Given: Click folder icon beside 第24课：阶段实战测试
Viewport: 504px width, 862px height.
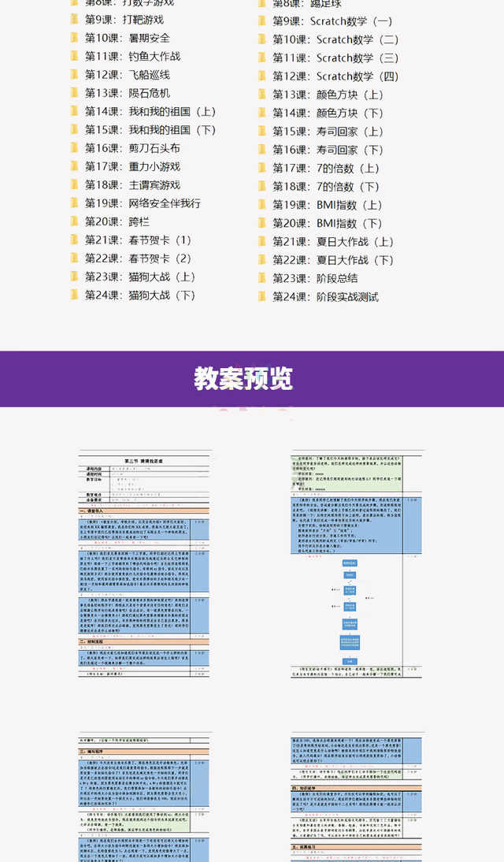Looking at the screenshot, I should tap(262, 297).
